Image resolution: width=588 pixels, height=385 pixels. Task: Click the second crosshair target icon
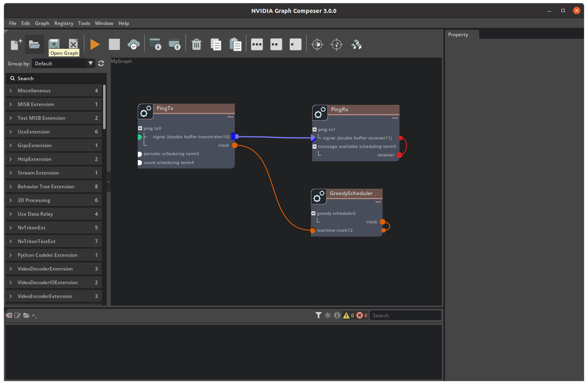click(337, 44)
